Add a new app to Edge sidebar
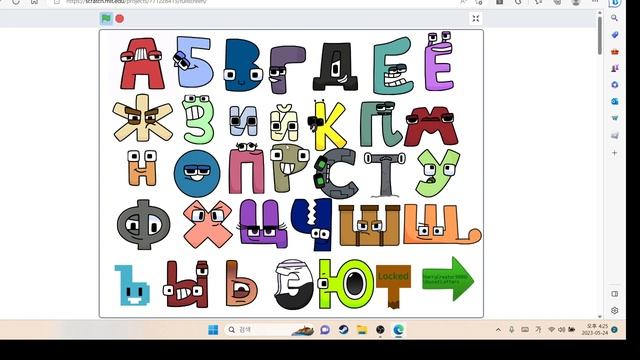The height and width of the screenshot is (360, 640). [x=615, y=153]
